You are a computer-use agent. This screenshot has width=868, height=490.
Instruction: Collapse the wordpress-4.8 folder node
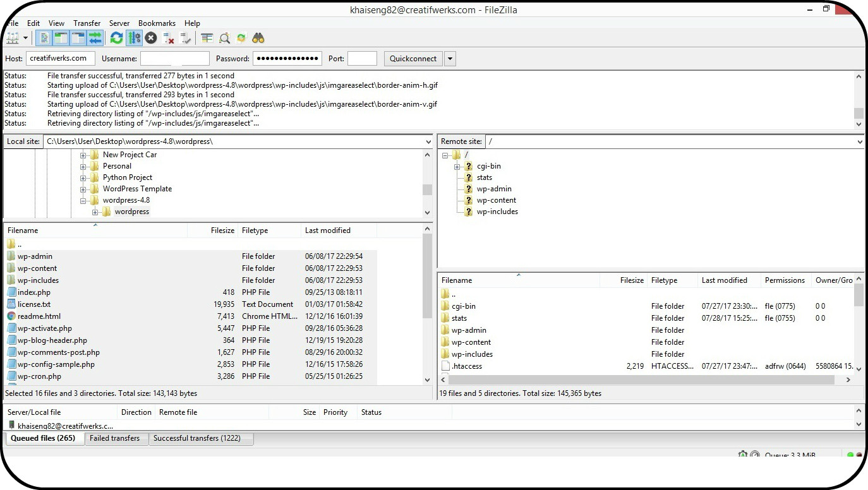(x=83, y=200)
